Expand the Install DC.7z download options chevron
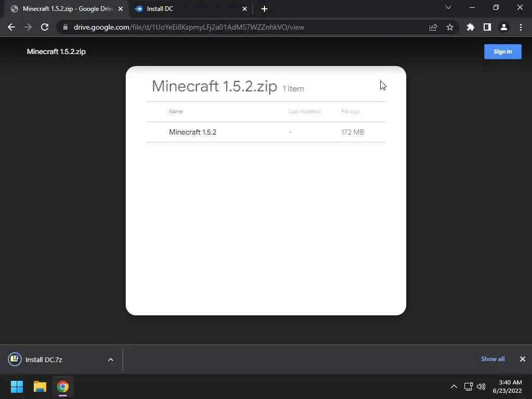This screenshot has height=399, width=532. (x=111, y=360)
